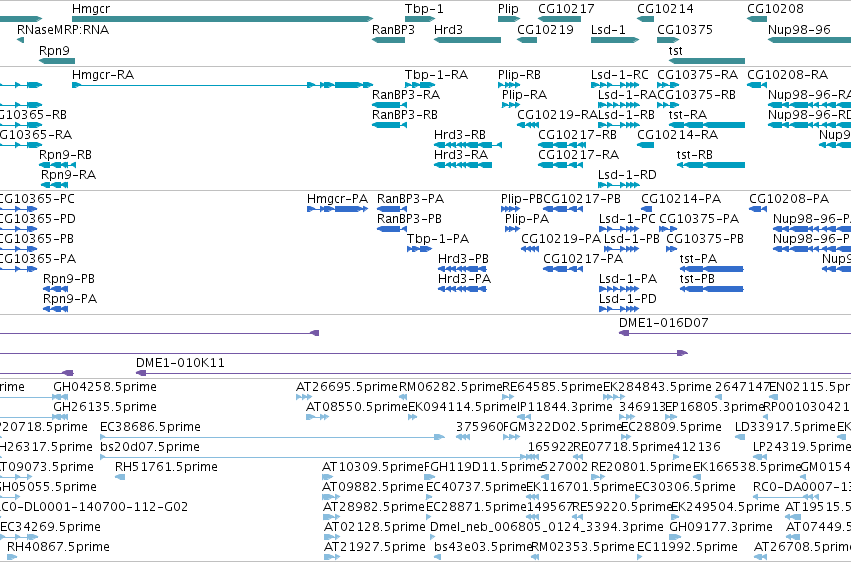Select the Plip-RB transcript label
Viewport: 851px width, 562px height.
pos(519,75)
